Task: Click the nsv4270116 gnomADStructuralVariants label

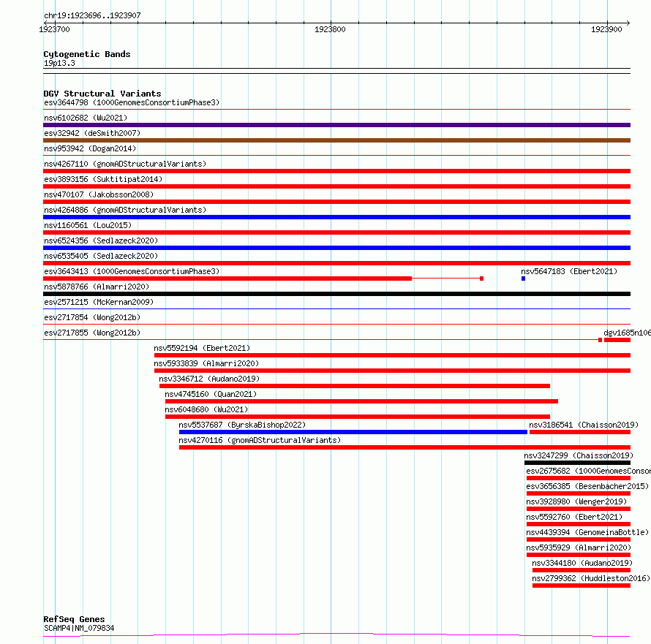Action: 260,440
